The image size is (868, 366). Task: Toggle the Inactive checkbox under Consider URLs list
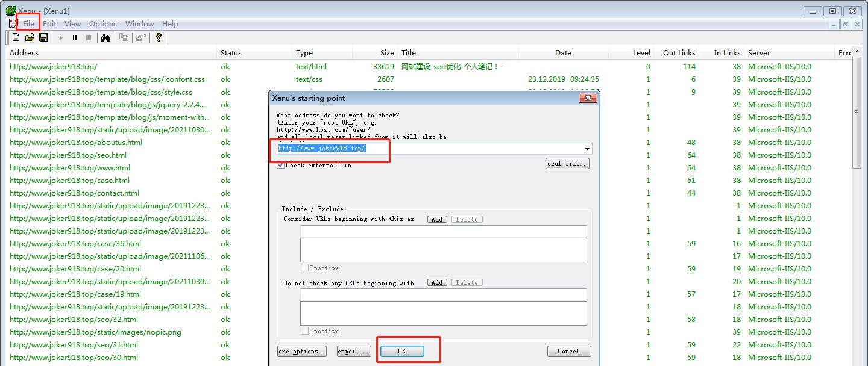click(304, 268)
